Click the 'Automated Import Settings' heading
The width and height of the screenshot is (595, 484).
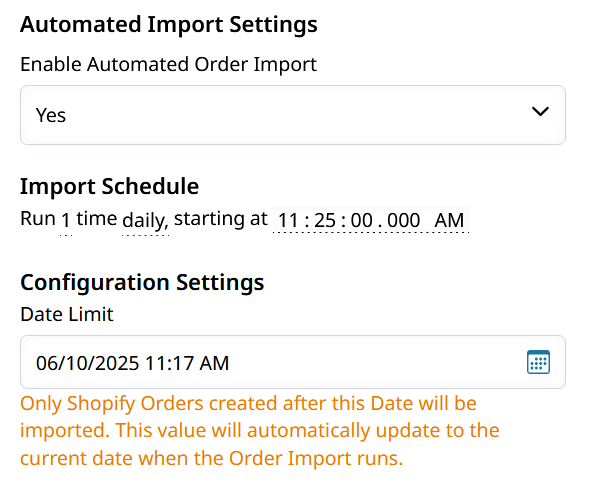point(169,24)
